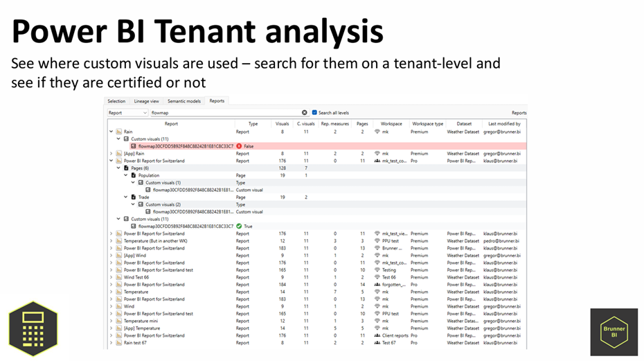This screenshot has width=644, height=361.
Task: Sort by the C. visuals column header
Action: pos(306,124)
